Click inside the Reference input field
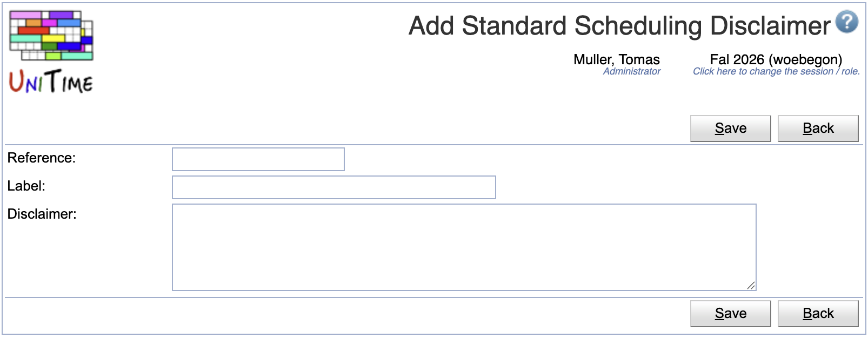Screen dimensions: 868x338 pos(257,159)
